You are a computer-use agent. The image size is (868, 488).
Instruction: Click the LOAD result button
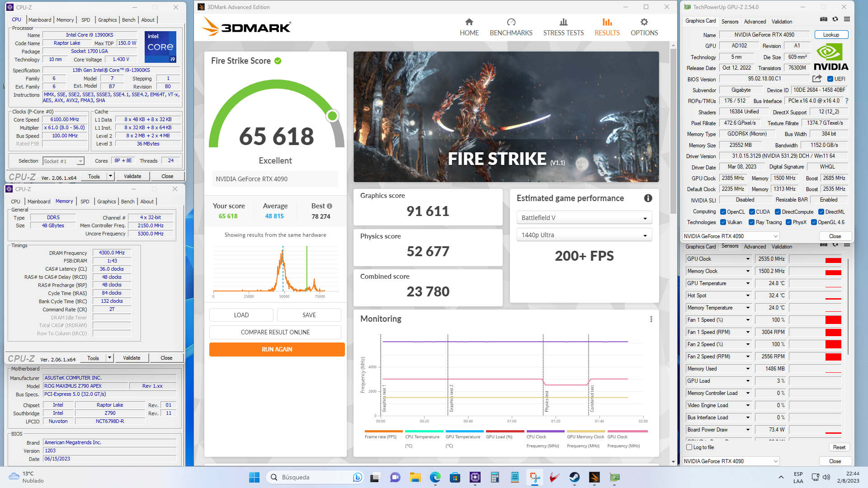click(241, 315)
